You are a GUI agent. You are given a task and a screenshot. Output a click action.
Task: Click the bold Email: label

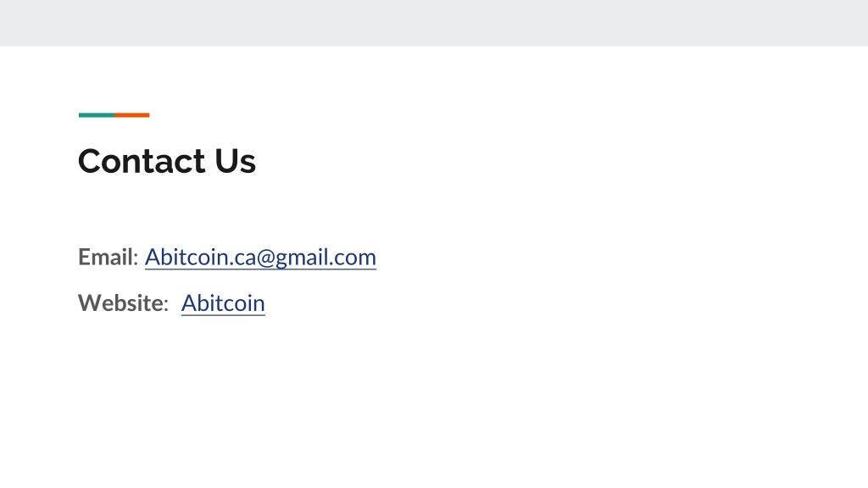tap(108, 258)
